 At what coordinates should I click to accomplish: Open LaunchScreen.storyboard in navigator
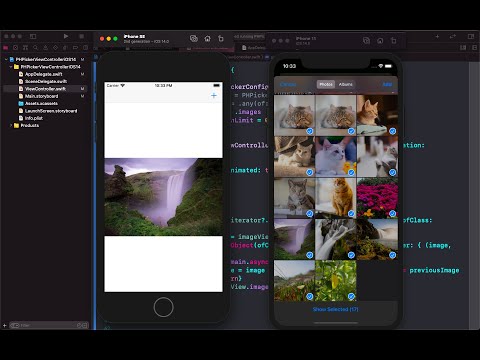[x=51, y=111]
